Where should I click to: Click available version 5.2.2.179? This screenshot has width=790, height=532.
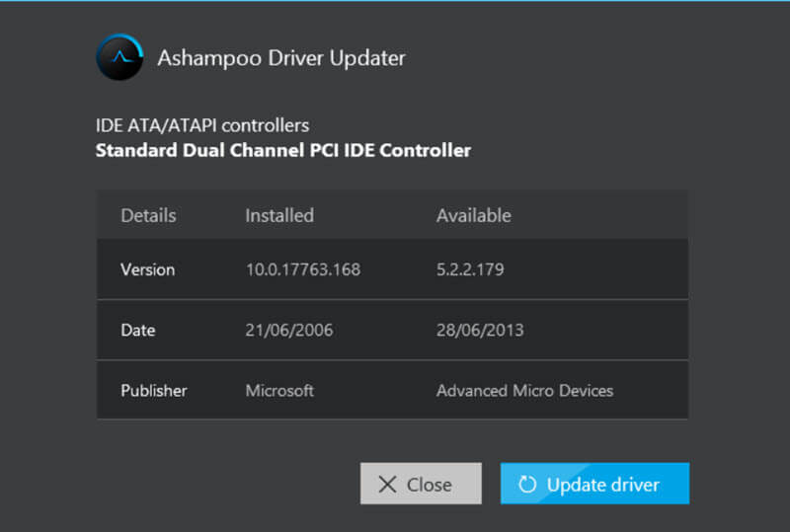click(470, 269)
